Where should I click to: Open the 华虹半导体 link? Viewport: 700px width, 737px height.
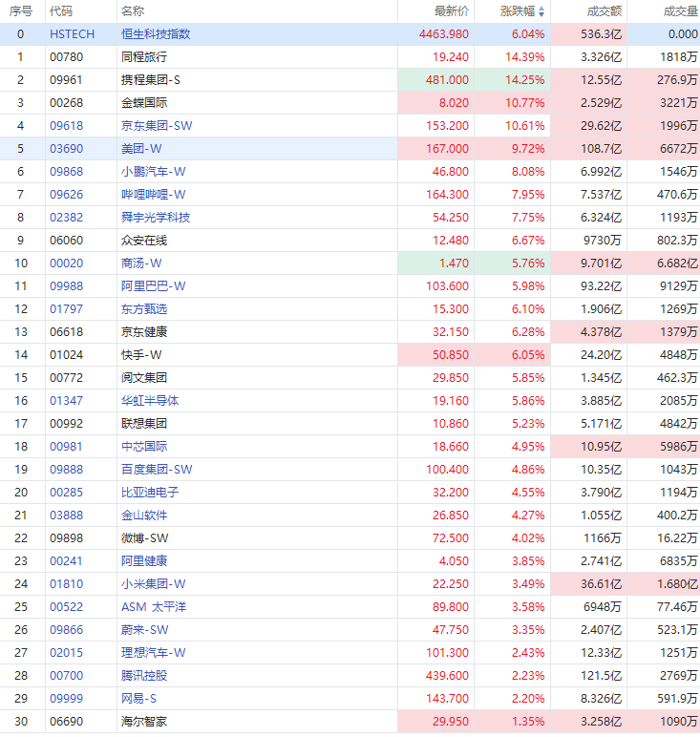pyautogui.click(x=150, y=401)
